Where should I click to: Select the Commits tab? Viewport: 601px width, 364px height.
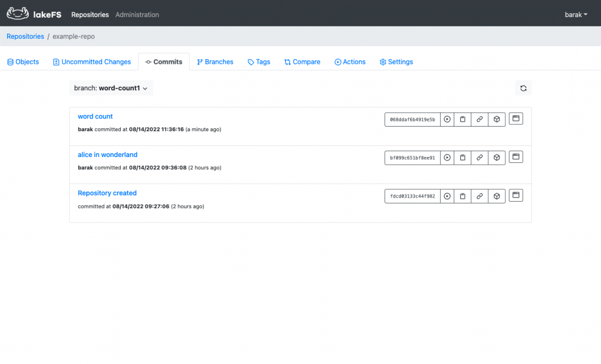tap(164, 62)
